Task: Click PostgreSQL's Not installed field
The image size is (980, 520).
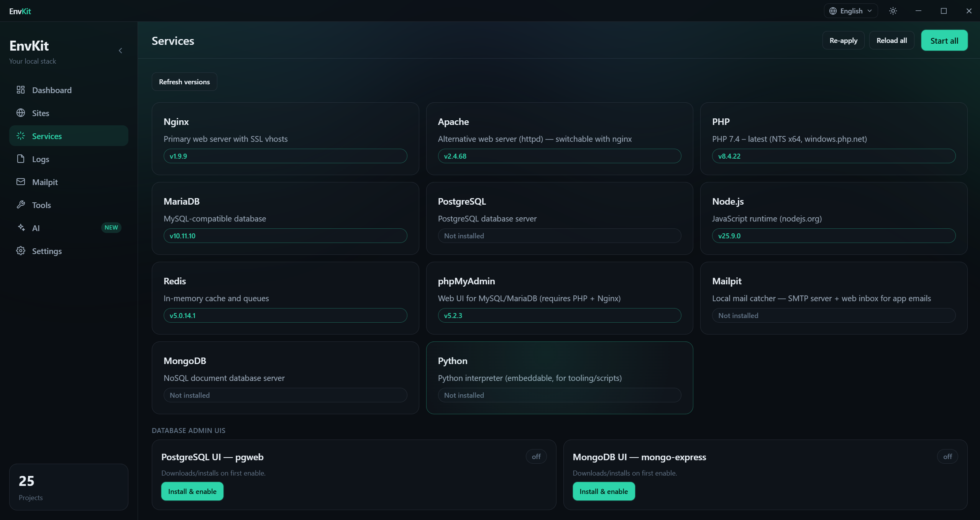Action: pyautogui.click(x=560, y=236)
